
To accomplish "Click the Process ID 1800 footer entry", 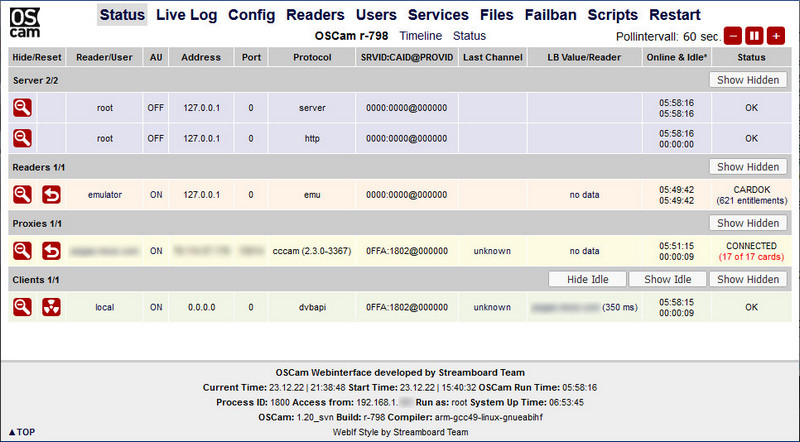I will tap(253, 402).
